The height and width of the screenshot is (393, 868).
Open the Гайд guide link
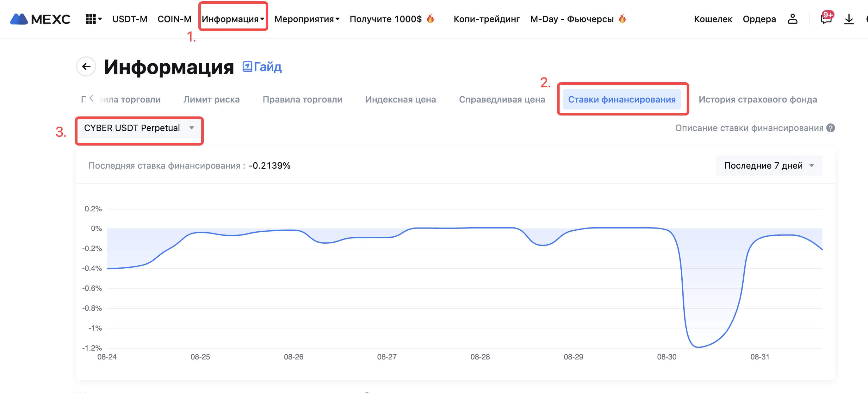point(262,67)
